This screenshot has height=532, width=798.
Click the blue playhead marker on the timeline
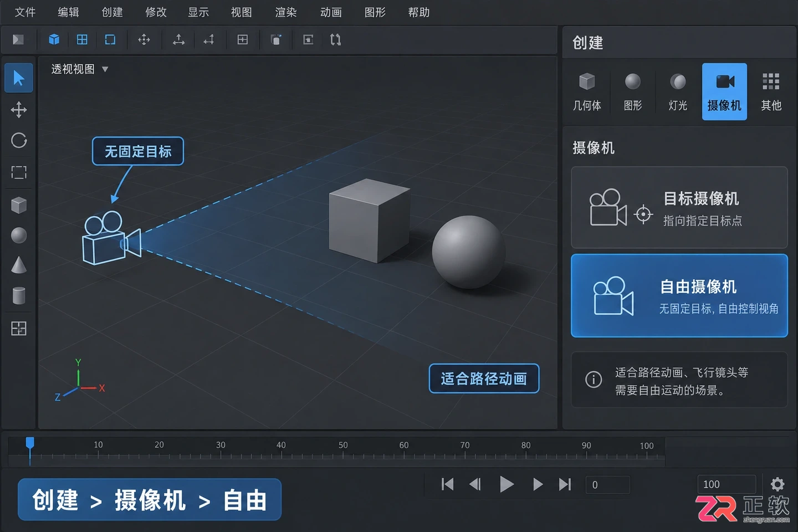click(30, 443)
